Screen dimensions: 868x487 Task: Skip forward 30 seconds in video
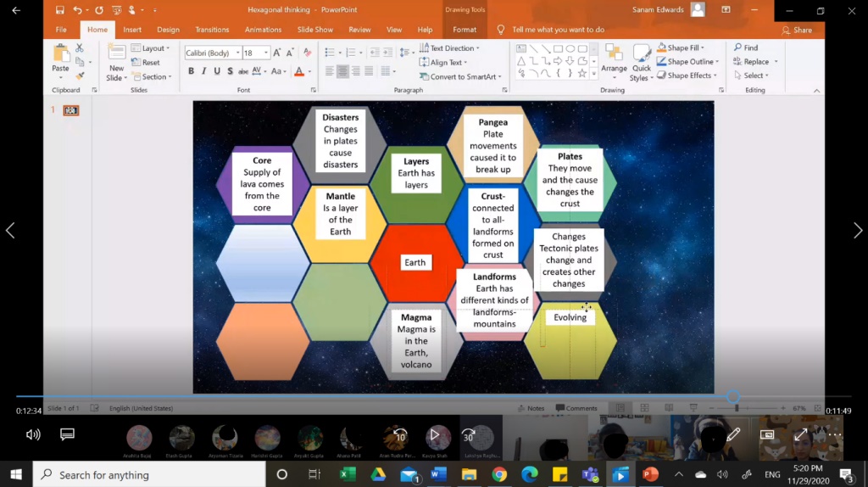[x=468, y=435]
